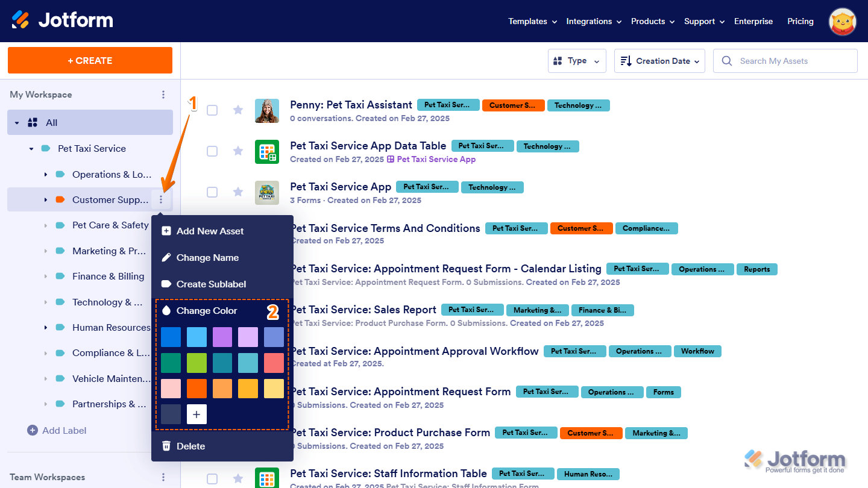Star the Penny: Pet Taxi Assistant asset

click(x=238, y=110)
